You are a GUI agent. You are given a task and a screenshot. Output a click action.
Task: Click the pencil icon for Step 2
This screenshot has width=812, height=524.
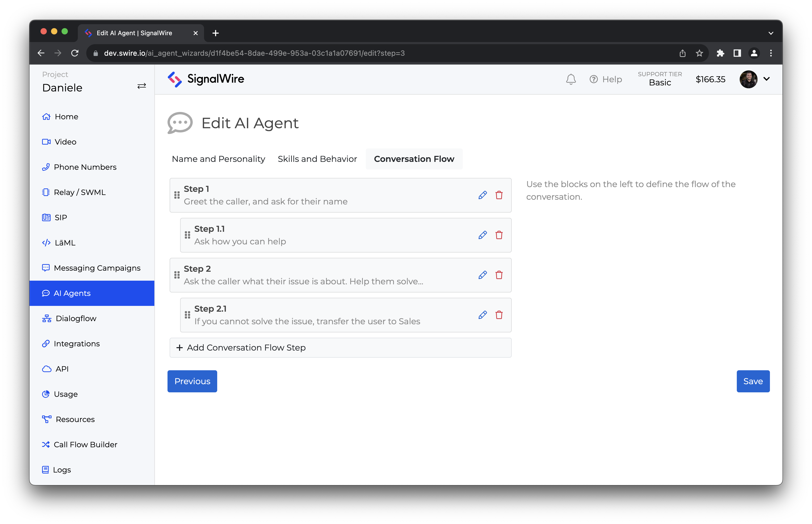coord(483,275)
